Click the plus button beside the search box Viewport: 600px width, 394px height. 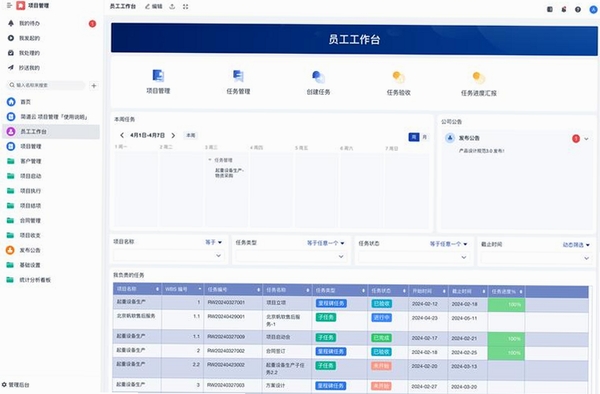[x=94, y=86]
